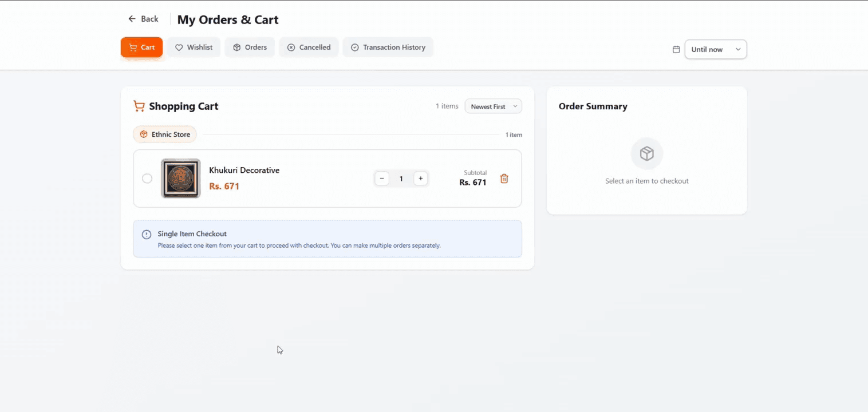Click the Rs. 671 subtotal amount
Viewport: 868px width, 412px height.
tap(473, 183)
